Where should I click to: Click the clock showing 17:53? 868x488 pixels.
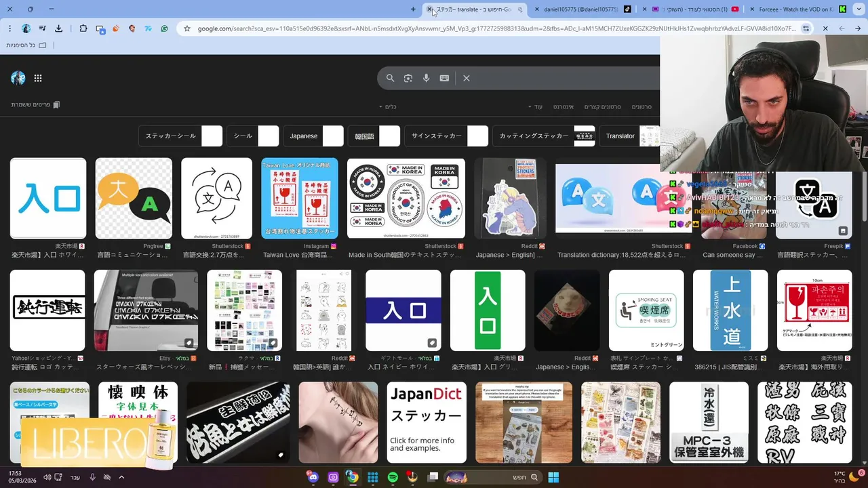[x=14, y=473]
